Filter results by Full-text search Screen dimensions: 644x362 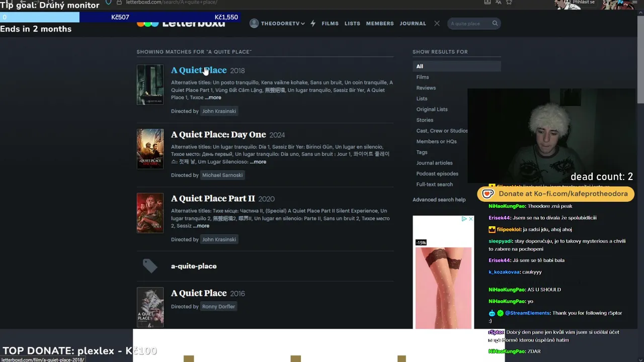pyautogui.click(x=435, y=185)
